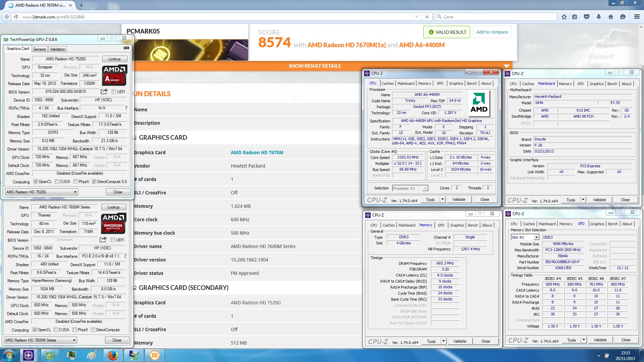Click the AMD logo in CPU-Z CPU window

(x=479, y=104)
